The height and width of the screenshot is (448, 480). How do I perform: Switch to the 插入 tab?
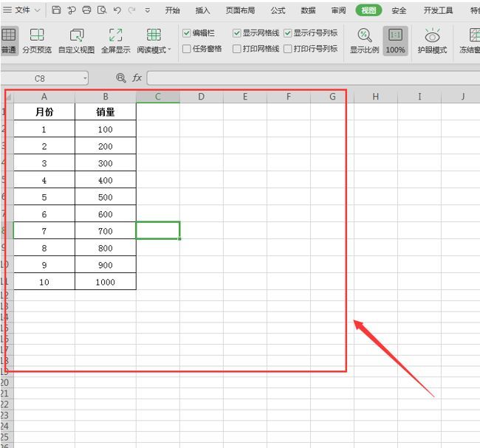click(x=202, y=10)
